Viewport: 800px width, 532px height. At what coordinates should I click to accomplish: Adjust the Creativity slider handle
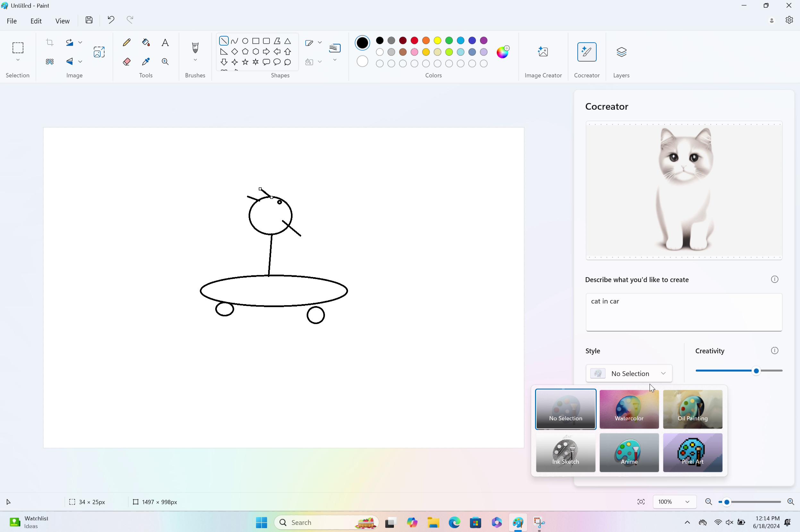(x=756, y=371)
